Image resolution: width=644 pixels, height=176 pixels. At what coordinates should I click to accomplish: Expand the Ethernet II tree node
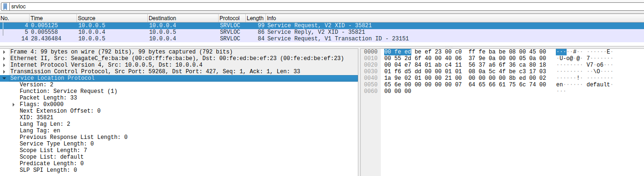click(x=4, y=58)
